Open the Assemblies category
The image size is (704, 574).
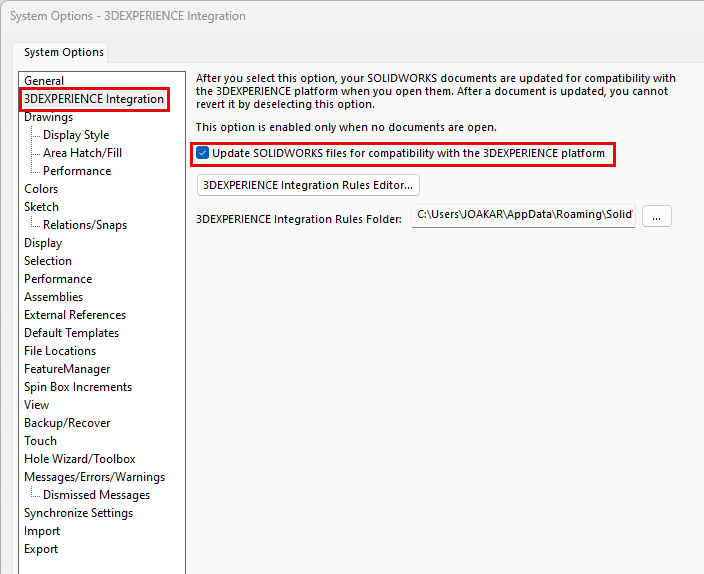coord(53,296)
